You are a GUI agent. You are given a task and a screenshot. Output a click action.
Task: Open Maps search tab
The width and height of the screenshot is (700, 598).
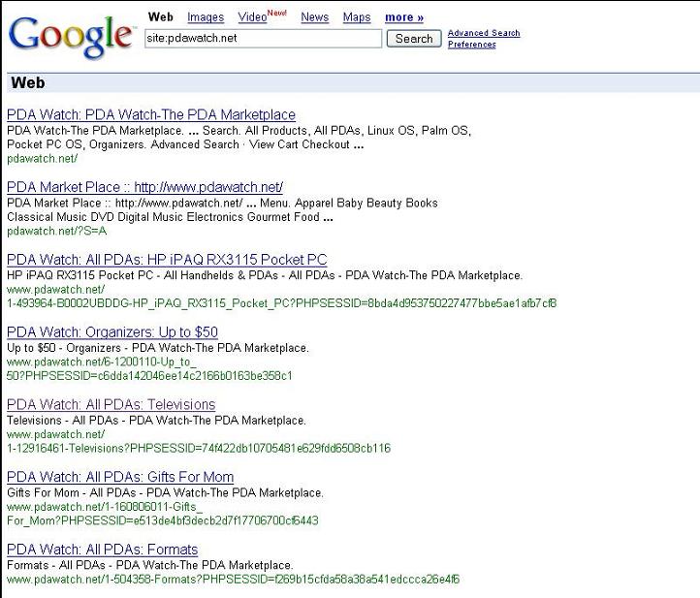click(x=357, y=16)
